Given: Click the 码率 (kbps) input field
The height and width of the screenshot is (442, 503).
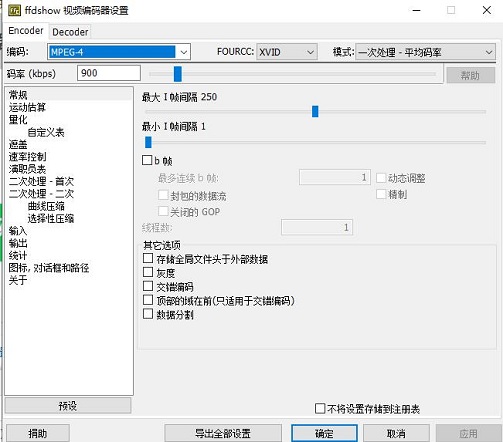Looking at the screenshot, I should point(109,73).
